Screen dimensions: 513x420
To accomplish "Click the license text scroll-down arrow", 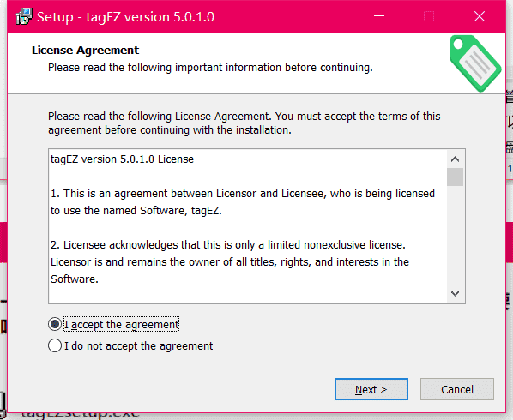I will (455, 293).
